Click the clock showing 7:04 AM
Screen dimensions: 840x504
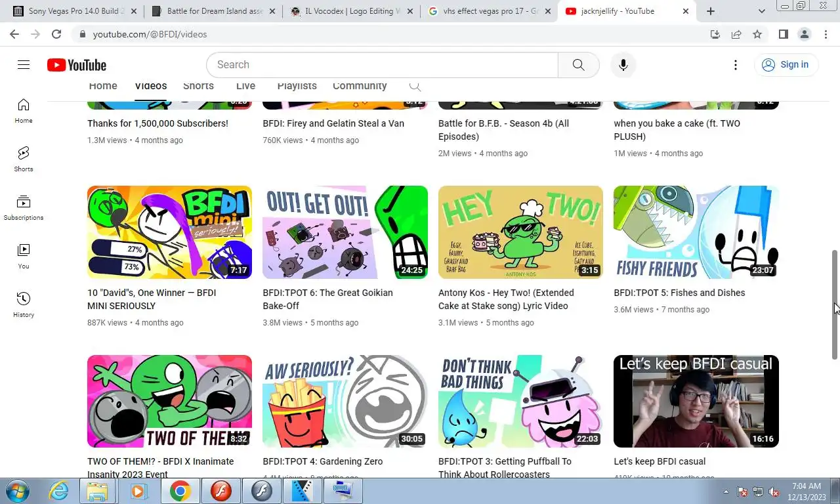click(807, 486)
